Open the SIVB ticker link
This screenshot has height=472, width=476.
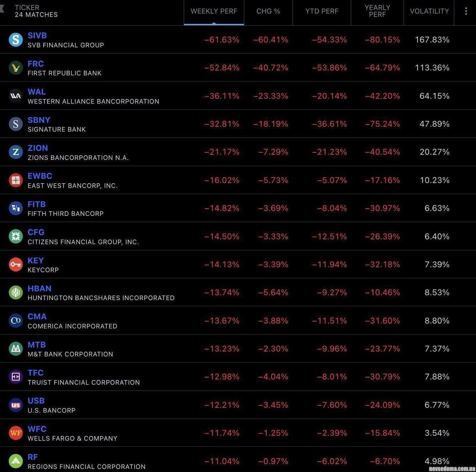(37, 35)
